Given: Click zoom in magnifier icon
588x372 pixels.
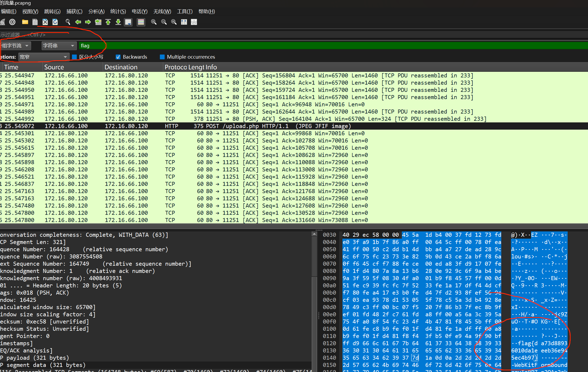Looking at the screenshot, I should click(154, 22).
